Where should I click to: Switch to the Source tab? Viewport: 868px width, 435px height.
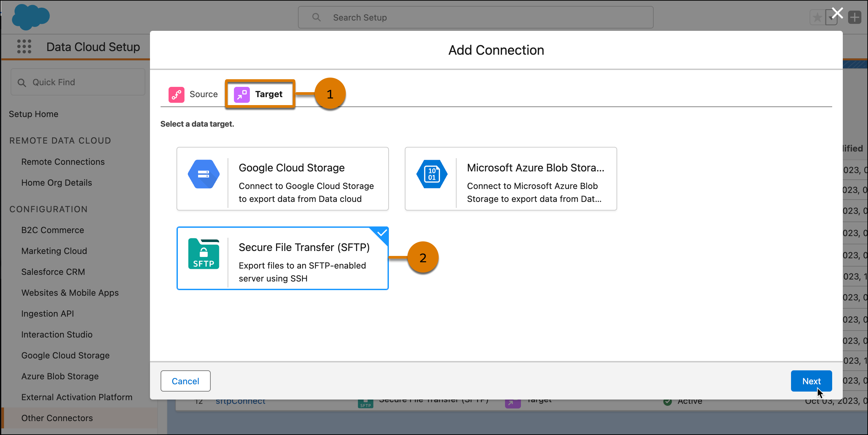pos(193,94)
